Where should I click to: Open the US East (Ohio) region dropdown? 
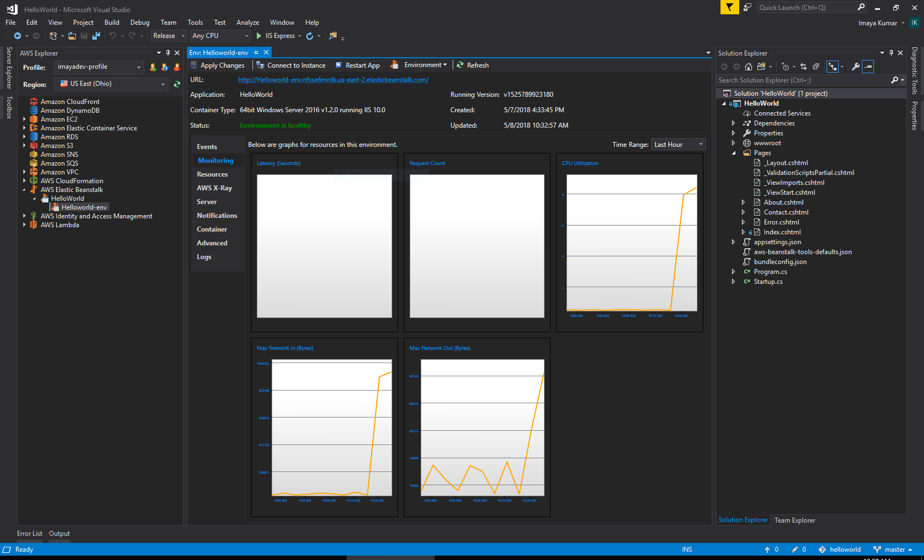pyautogui.click(x=112, y=84)
